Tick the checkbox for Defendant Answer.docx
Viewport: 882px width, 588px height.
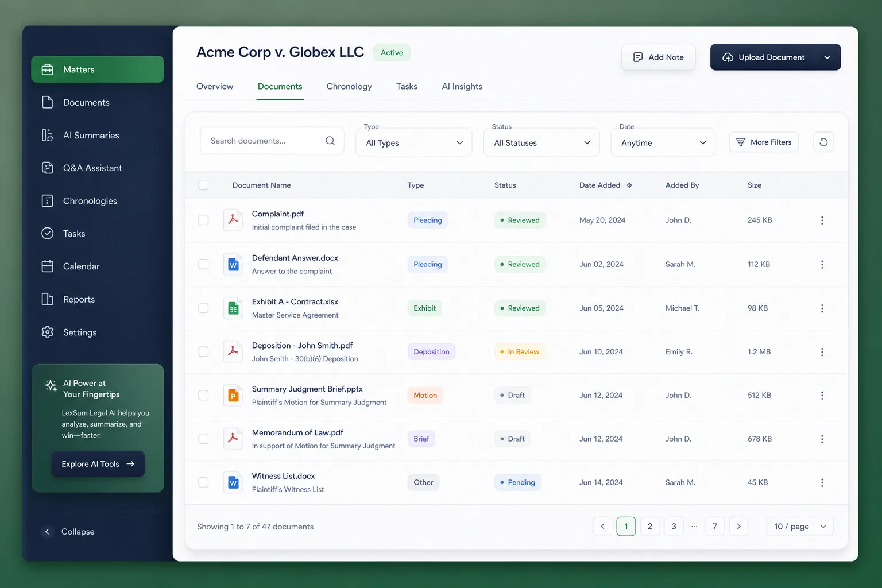coord(203,264)
